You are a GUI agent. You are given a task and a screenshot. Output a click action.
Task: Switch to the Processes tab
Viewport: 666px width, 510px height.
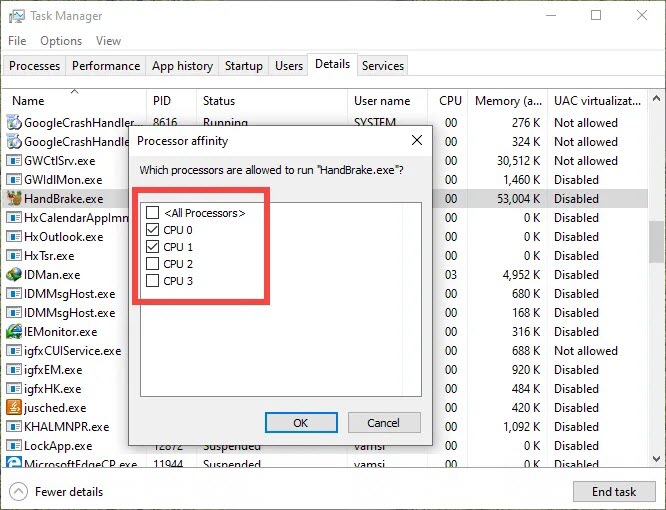[34, 66]
